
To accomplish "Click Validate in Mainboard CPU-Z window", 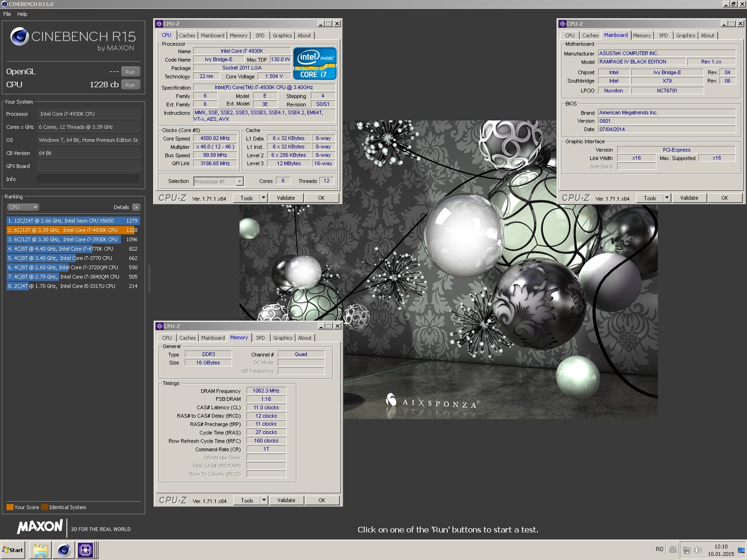I will 689,198.
